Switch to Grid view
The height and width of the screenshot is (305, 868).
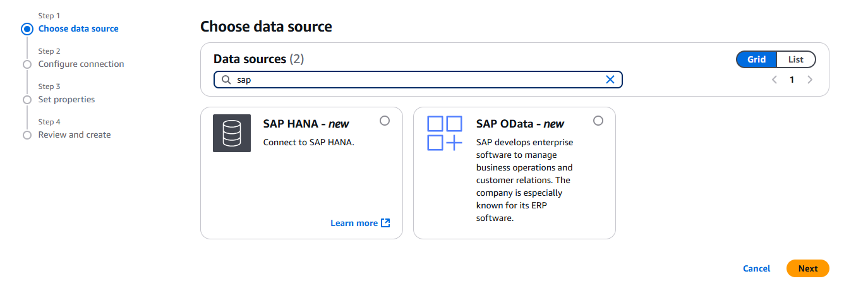pyautogui.click(x=756, y=59)
